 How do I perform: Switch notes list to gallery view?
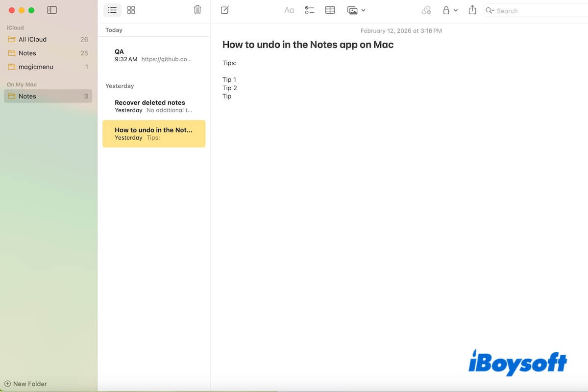coord(131,10)
